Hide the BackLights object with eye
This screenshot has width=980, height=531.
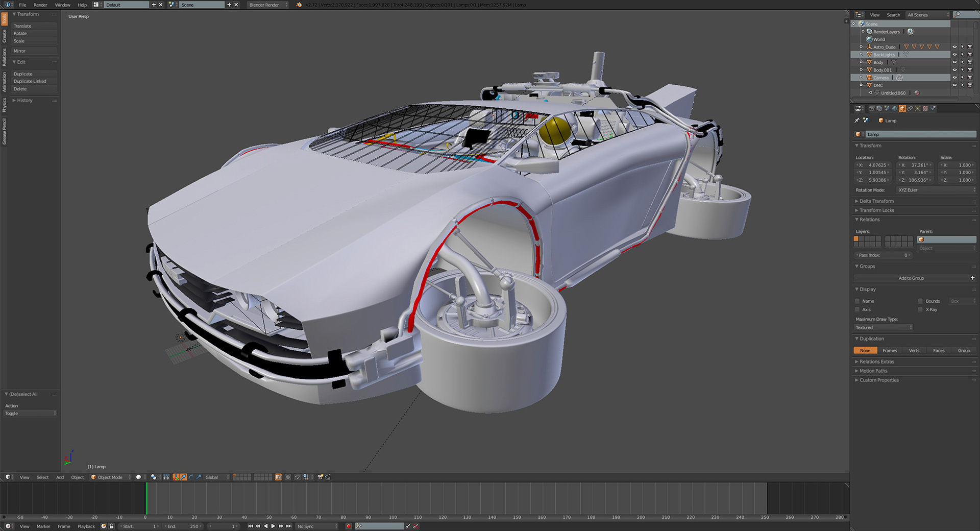coord(954,55)
